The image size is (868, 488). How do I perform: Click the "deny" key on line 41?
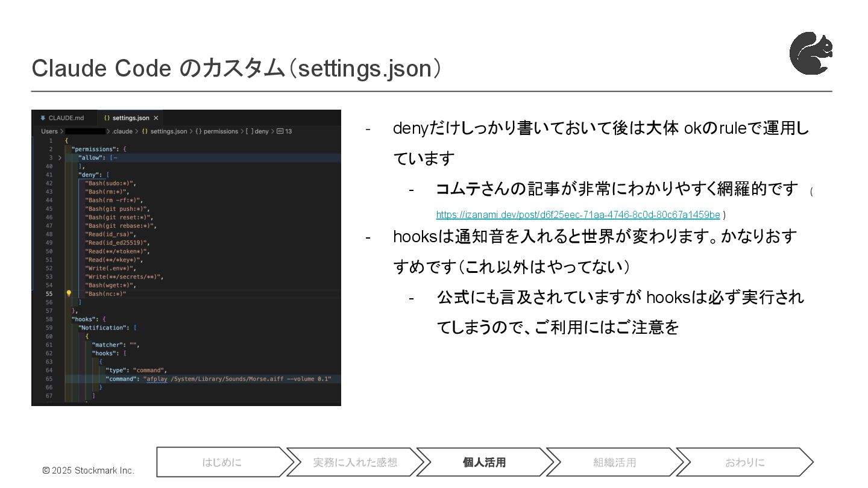pyautogui.click(x=90, y=175)
